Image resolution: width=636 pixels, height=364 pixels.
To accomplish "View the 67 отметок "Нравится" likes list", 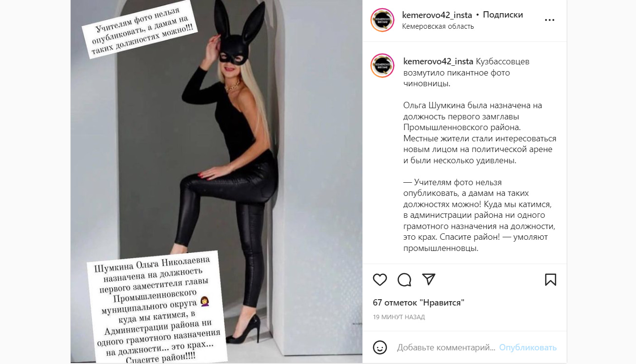I will coord(418,303).
